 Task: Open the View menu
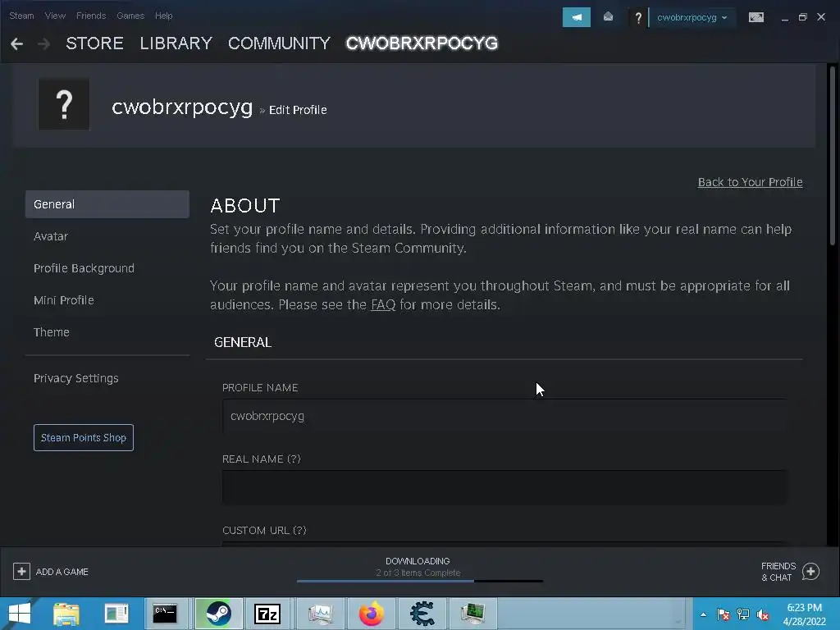(x=55, y=16)
